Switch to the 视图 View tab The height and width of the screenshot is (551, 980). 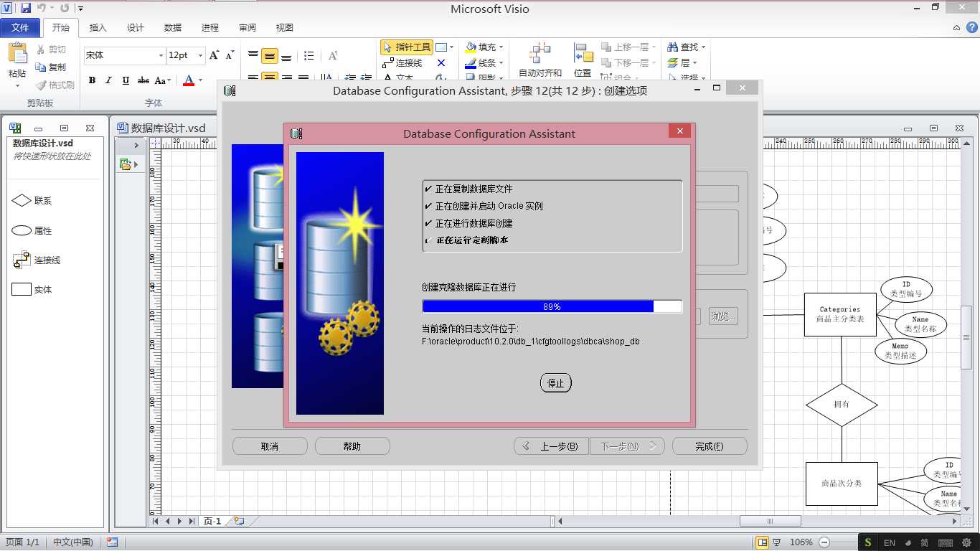tap(284, 28)
